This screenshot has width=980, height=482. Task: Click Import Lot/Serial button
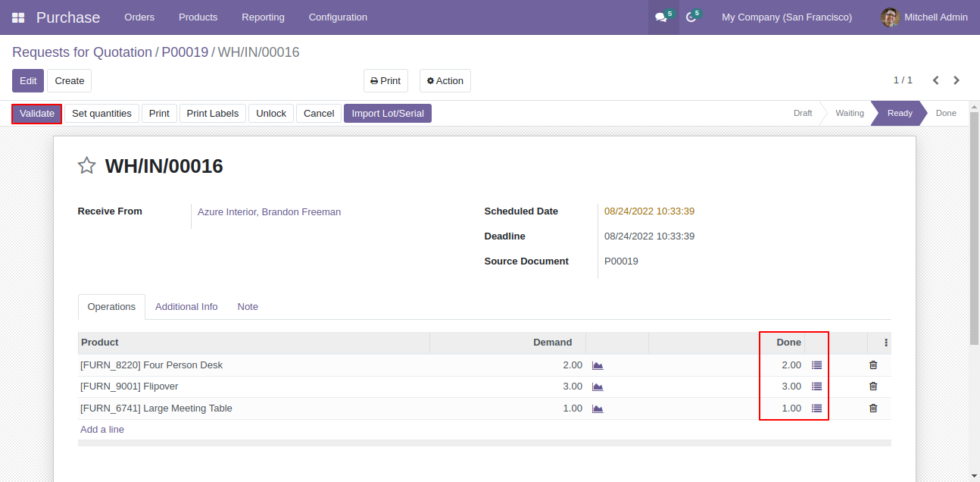pos(388,114)
